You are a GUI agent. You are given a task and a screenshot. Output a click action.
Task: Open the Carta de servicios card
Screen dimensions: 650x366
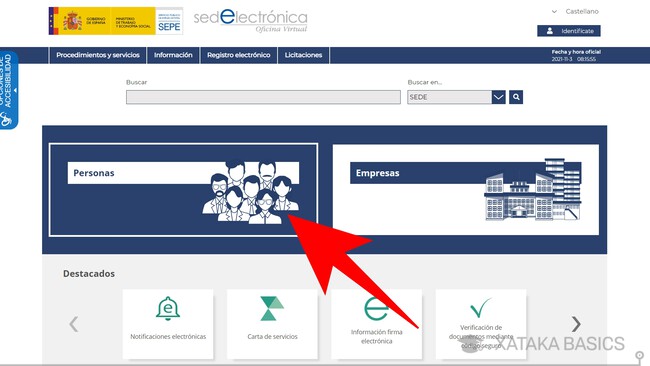point(272,324)
